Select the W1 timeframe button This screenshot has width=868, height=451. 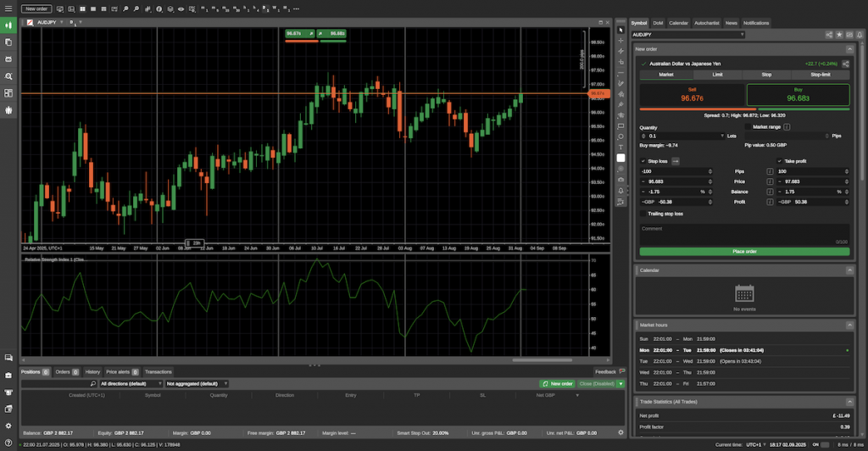point(275,8)
